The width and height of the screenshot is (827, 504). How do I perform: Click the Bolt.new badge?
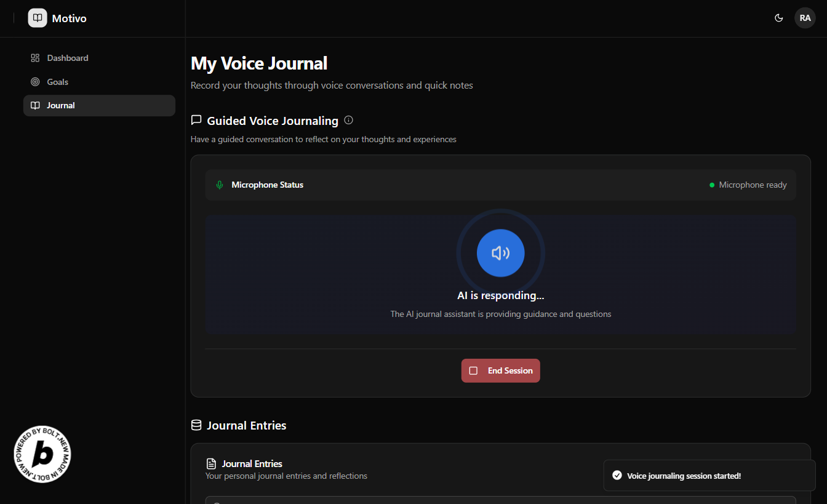pyautogui.click(x=42, y=454)
